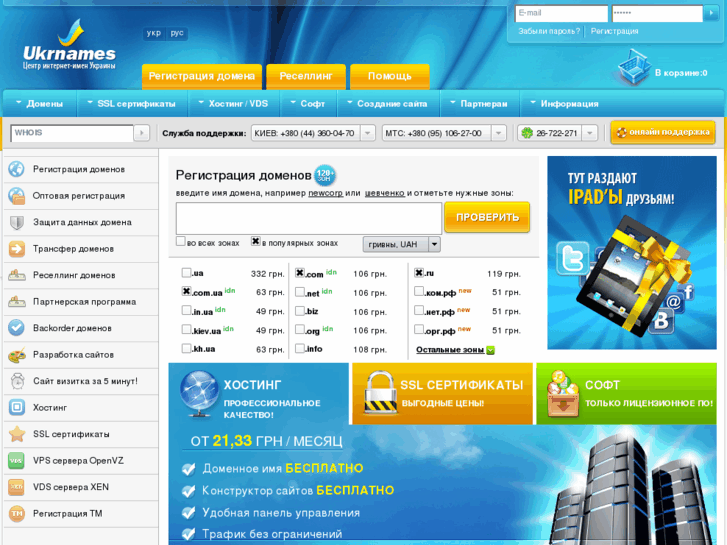Click palette icon for Разработка сайтов
Image resolution: width=727 pixels, height=545 pixels.
coord(17,355)
